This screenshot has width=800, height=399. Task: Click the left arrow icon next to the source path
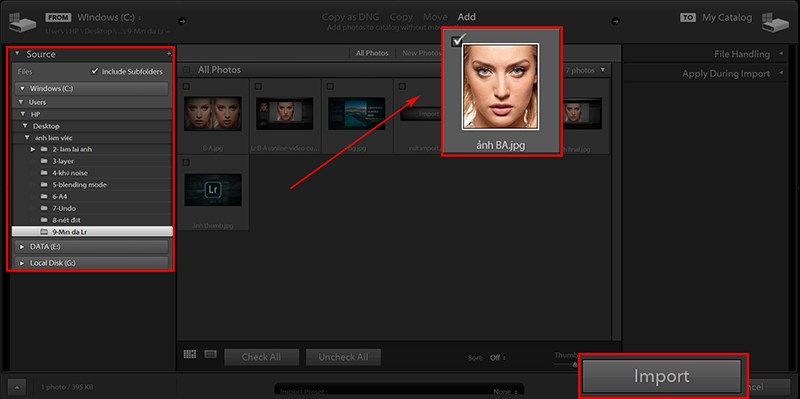coord(183,21)
